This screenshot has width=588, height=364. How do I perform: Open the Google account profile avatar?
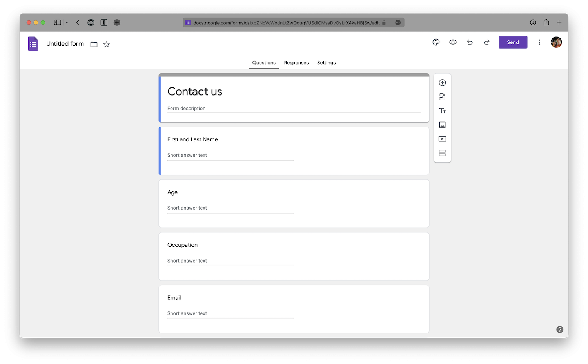556,42
